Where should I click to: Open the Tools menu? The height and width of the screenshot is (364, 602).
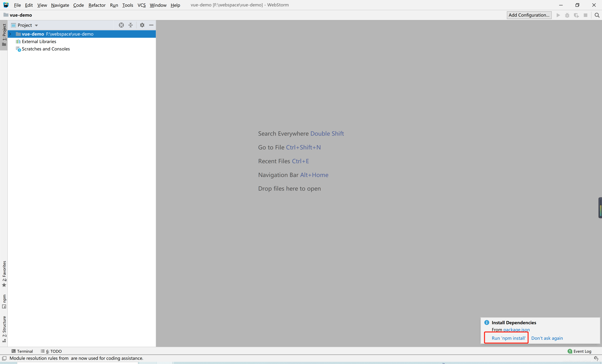click(128, 5)
